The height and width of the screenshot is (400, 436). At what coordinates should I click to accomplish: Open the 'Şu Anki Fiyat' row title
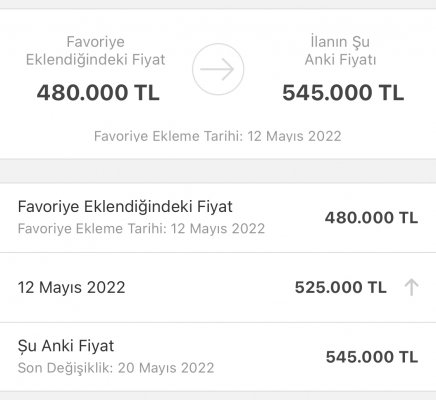click(66, 346)
